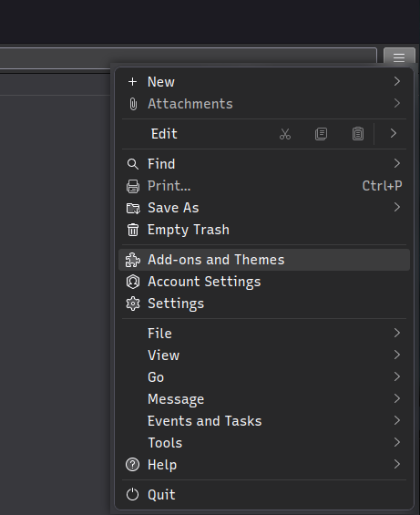Expand the Events and Tasks chevron
Image resolution: width=420 pixels, height=515 pixels.
click(397, 420)
